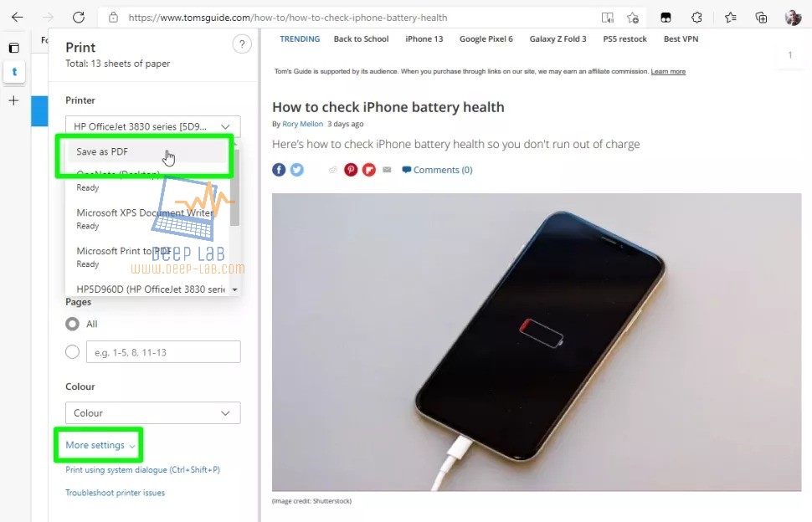Click the browser back arrow
Screen dimensions: 812x522
pos(17,17)
